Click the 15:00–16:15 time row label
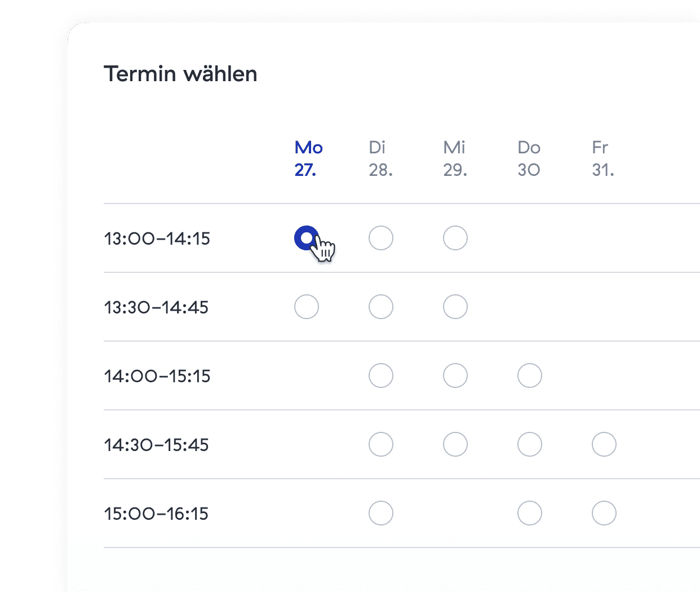Image resolution: width=700 pixels, height=592 pixels. tap(156, 514)
